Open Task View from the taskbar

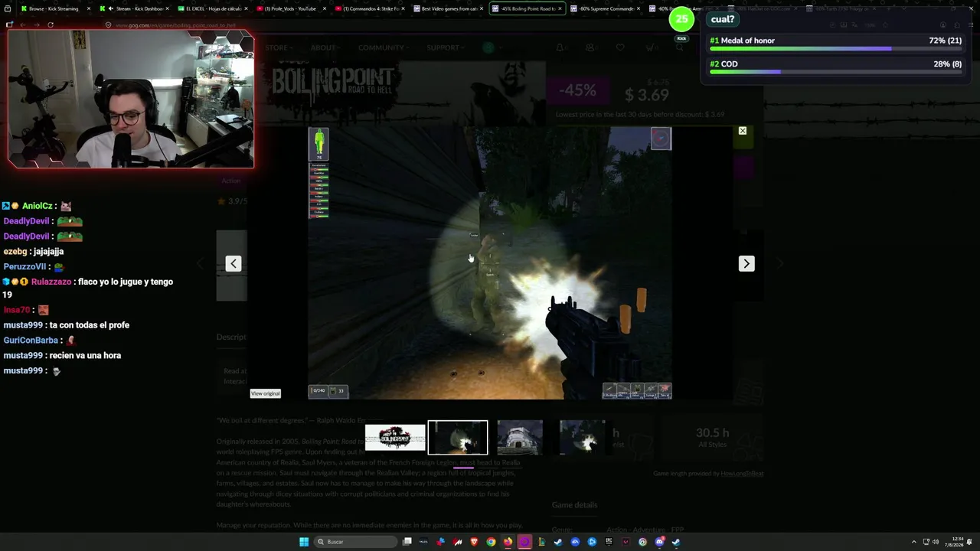(407, 542)
